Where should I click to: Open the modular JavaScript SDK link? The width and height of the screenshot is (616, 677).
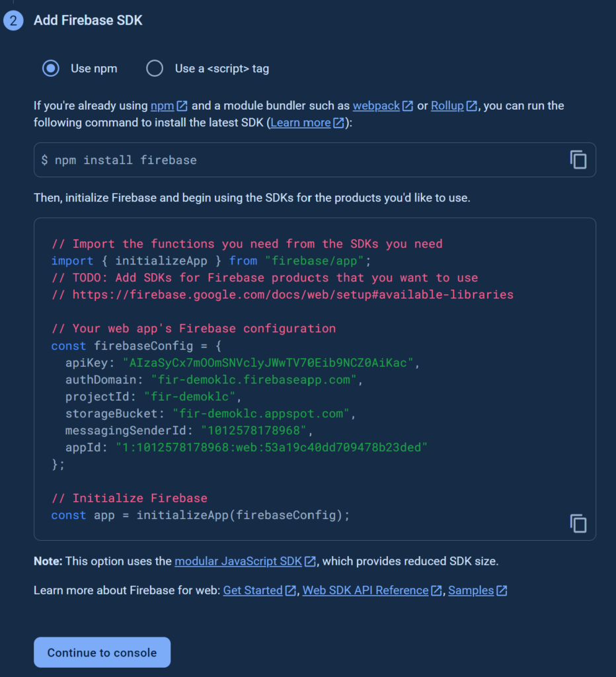coord(238,561)
